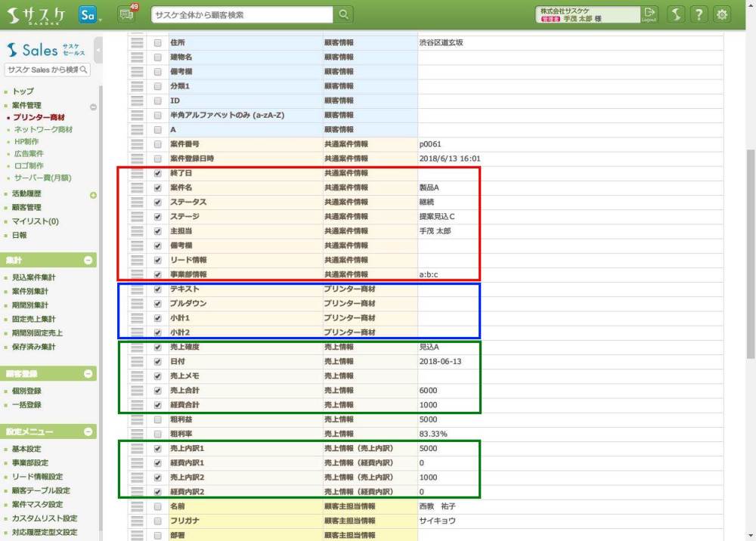Viewport: 756px width, 541px height.
Task: Open the help question mark icon
Action: 699,14
